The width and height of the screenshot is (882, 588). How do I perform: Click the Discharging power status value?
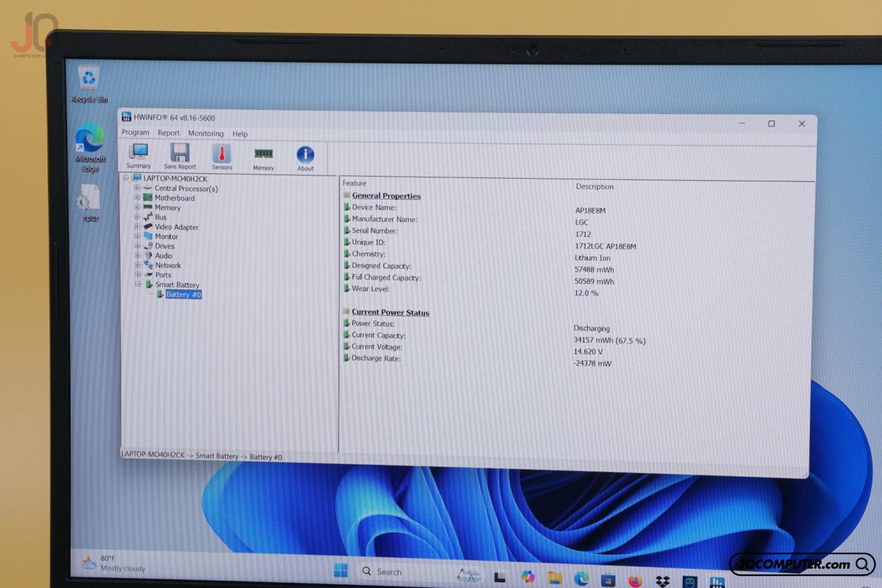point(592,328)
